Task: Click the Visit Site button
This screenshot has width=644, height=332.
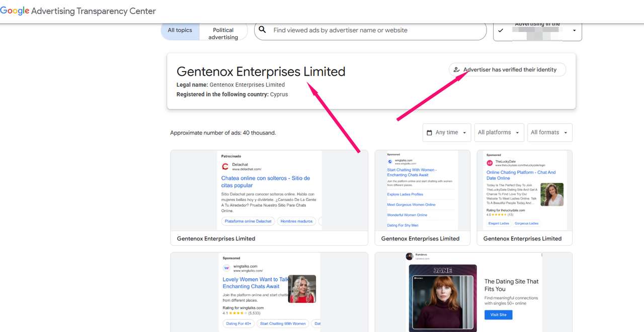Action: point(498,314)
